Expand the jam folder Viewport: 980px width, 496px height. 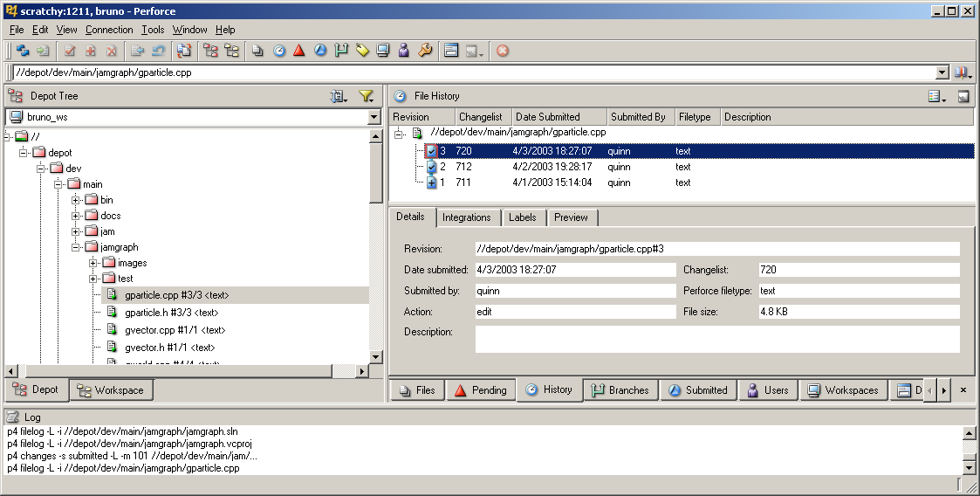point(76,231)
